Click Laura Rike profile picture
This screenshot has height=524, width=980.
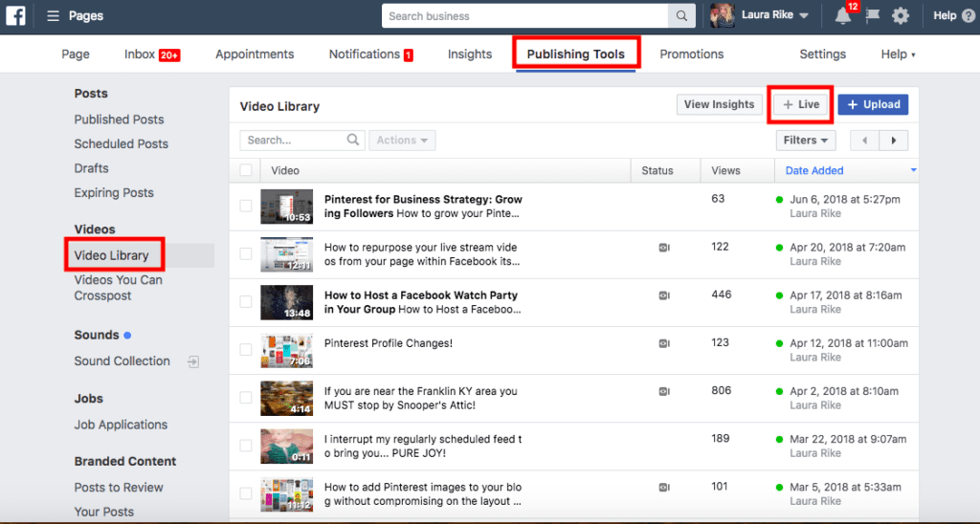(723, 15)
